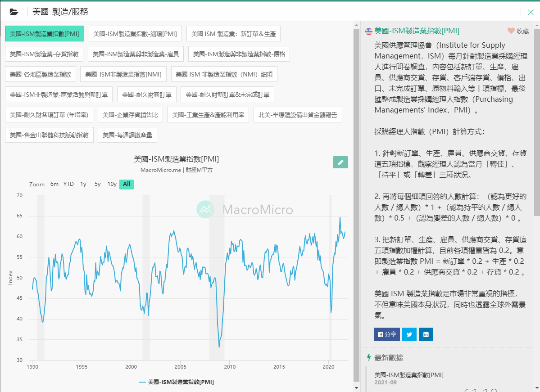Image resolution: width=540 pixels, height=392 pixels.
Task: Open 美國-耐久財新訂單&未完成訂單 chart
Action: [227, 95]
